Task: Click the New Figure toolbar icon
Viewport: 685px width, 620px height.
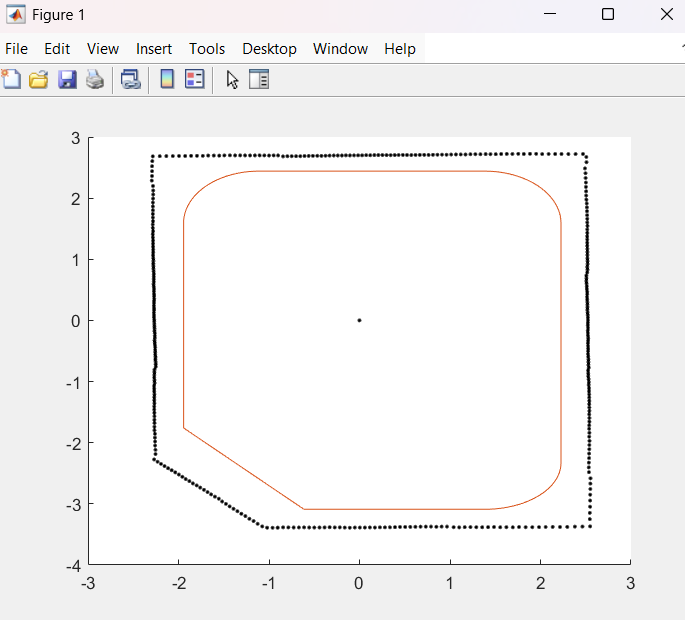Action: 12,80
